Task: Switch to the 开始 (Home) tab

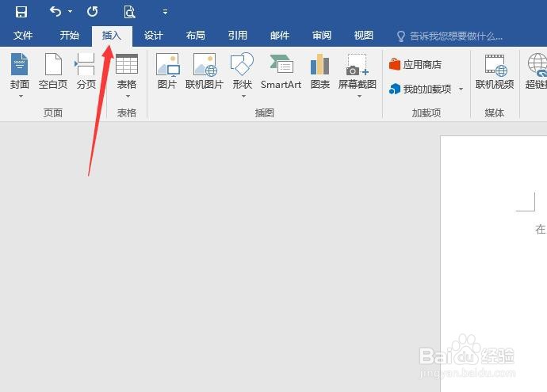Action: click(x=69, y=36)
